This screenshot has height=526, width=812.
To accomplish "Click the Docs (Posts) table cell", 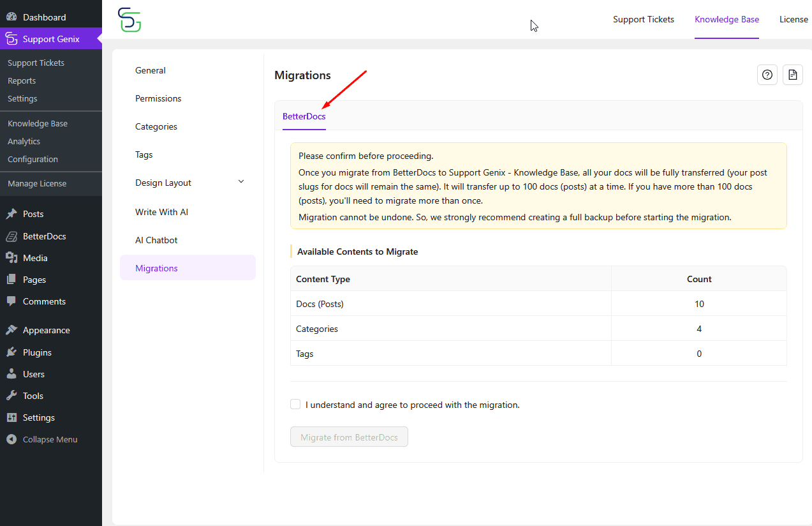I will pyautogui.click(x=451, y=304).
